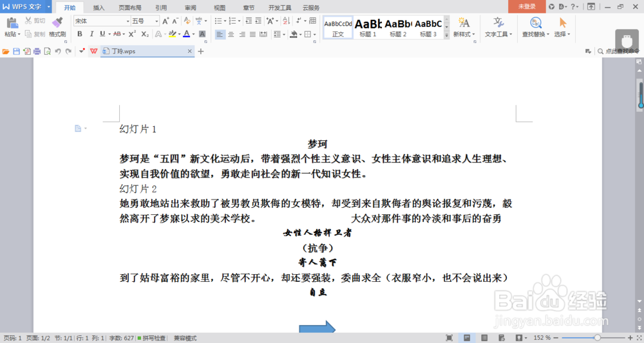Toggle bold formatting
644x343 pixels.
tap(80, 34)
